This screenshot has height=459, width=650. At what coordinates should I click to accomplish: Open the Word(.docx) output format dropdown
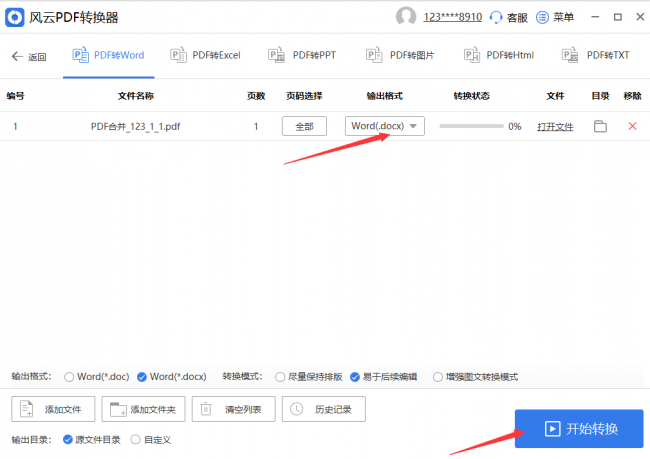click(385, 126)
